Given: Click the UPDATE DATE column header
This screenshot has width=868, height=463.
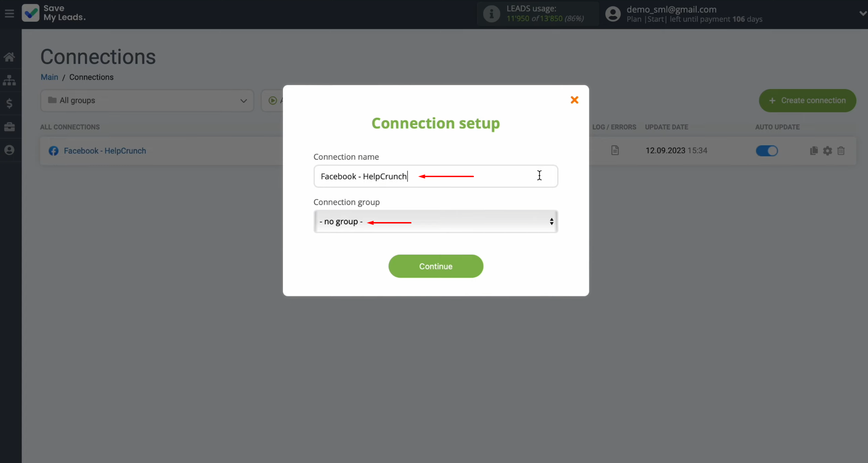Looking at the screenshot, I should [666, 127].
